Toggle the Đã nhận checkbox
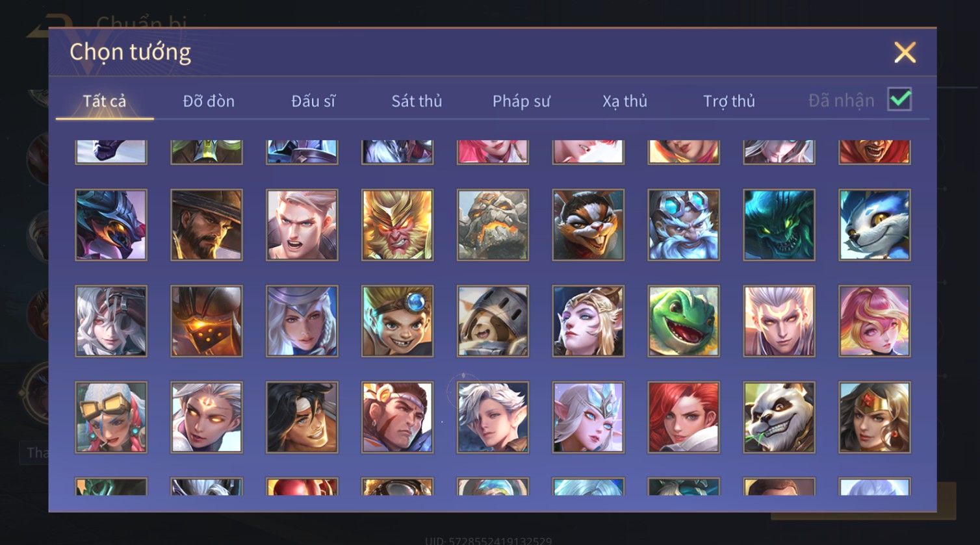 [900, 99]
